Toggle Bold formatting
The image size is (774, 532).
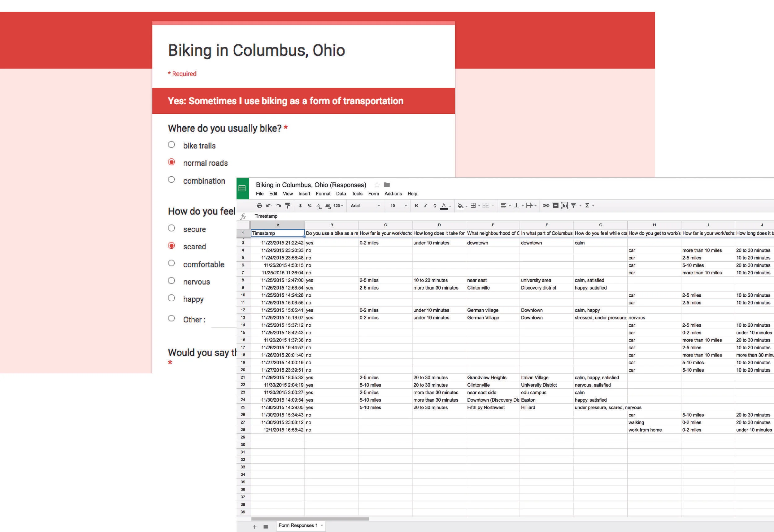coord(416,206)
